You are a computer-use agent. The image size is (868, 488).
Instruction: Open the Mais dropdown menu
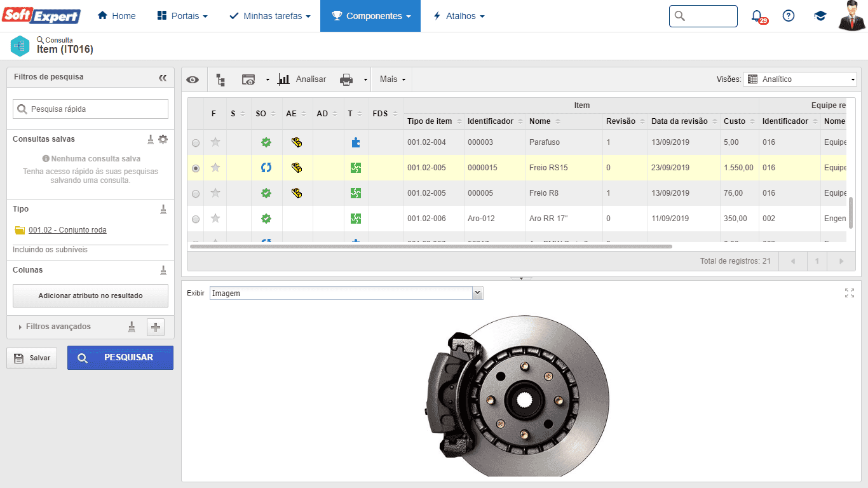393,79
